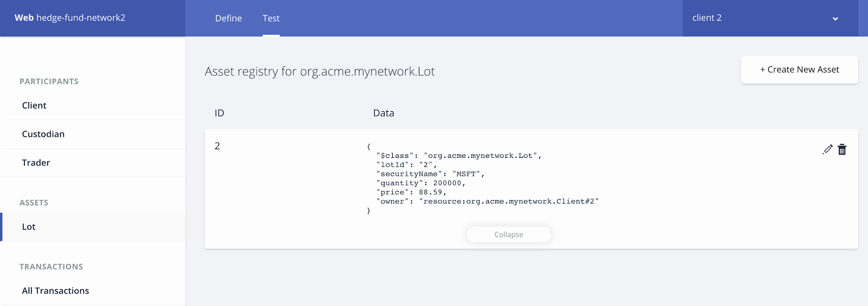Click the Asset registry heading text
This screenshot has width=868, height=306.
coord(320,72)
